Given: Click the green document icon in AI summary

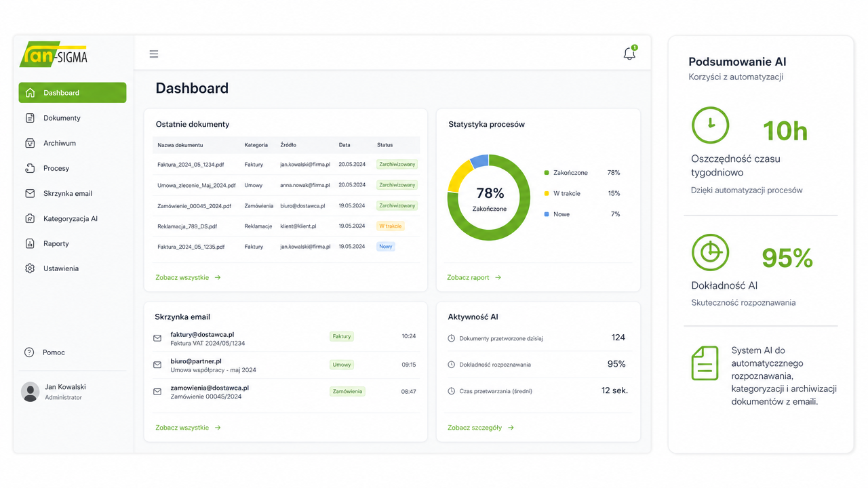Looking at the screenshot, I should (705, 363).
